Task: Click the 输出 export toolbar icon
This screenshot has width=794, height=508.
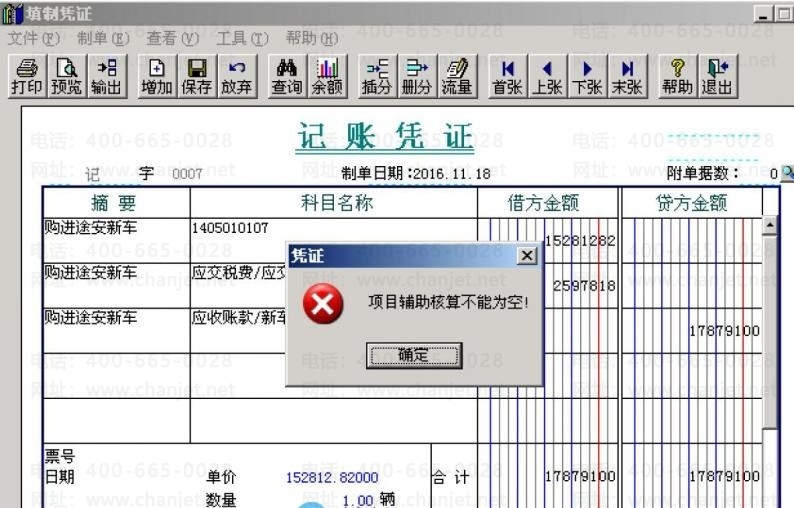Action: tap(106, 76)
